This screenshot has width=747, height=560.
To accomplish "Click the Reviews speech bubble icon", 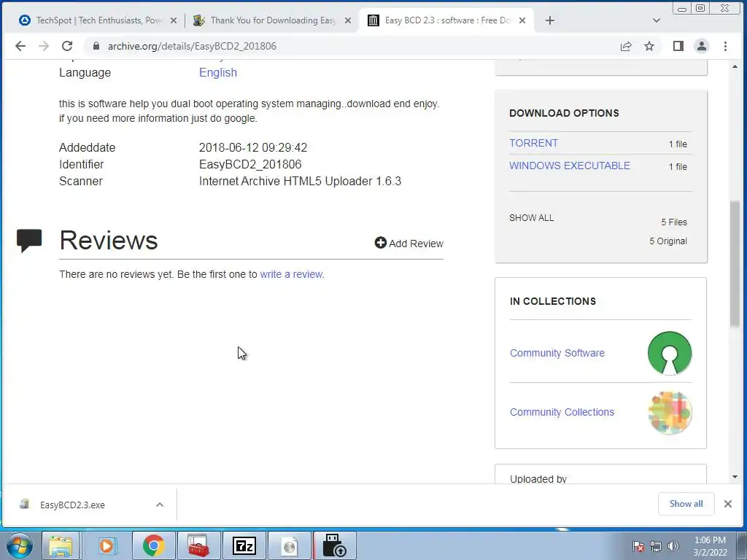I will (x=29, y=241).
